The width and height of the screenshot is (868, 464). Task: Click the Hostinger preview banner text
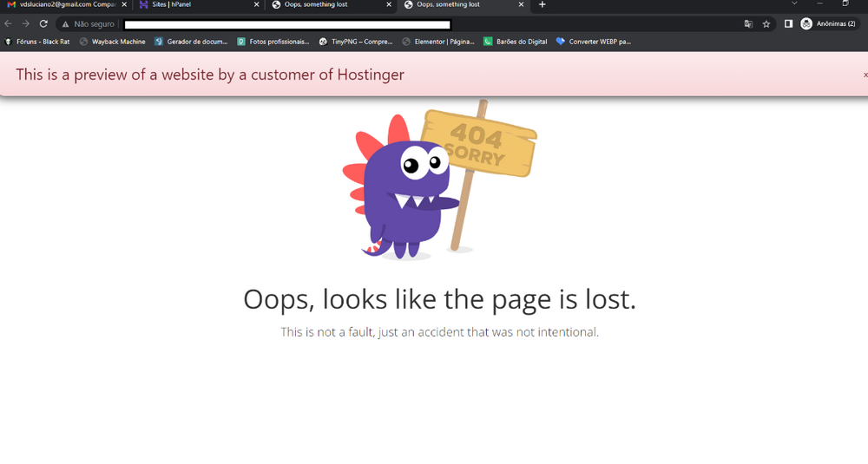click(x=210, y=75)
